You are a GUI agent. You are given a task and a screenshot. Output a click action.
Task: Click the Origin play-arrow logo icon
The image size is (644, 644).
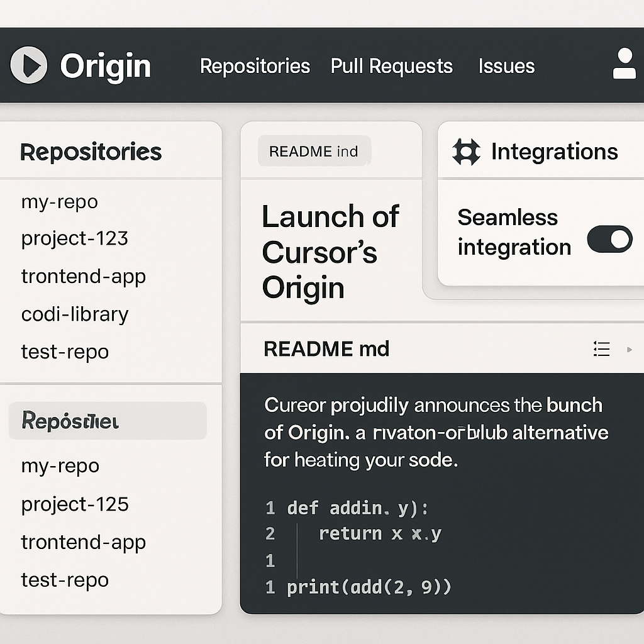click(29, 65)
